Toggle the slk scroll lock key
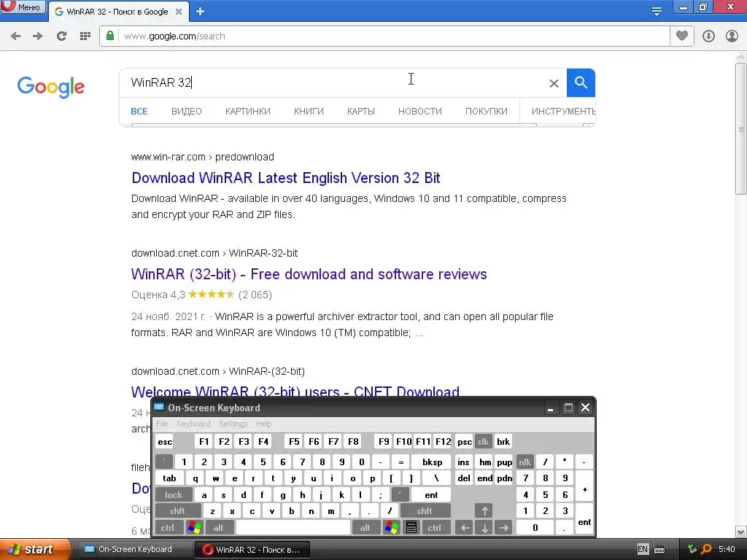The width and height of the screenshot is (747, 560). point(483,441)
